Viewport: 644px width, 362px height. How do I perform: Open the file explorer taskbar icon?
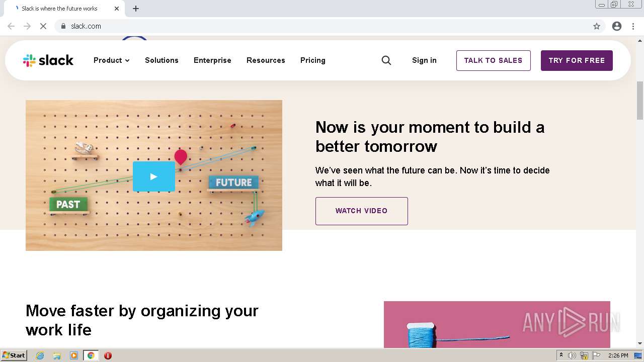57,355
